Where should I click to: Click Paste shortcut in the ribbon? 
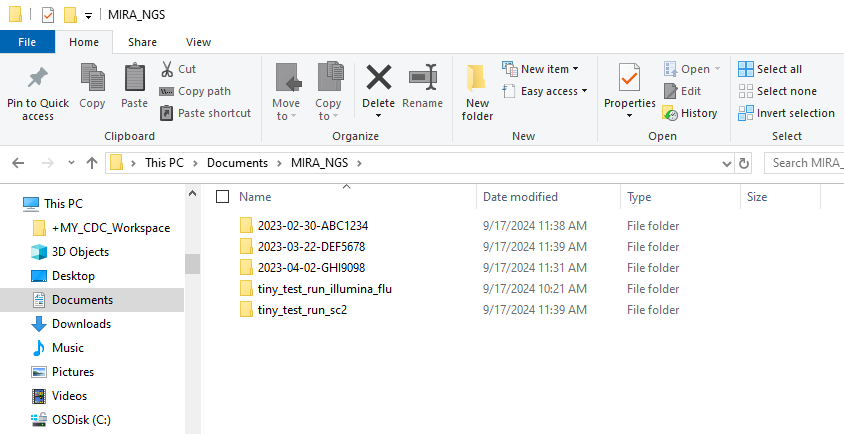point(206,113)
